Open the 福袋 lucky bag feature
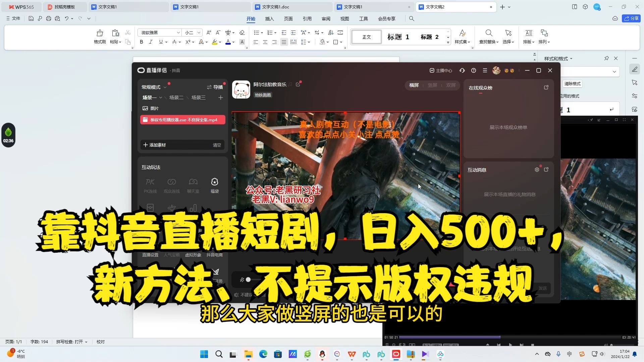Viewport: 644px width, 362px height. click(214, 185)
